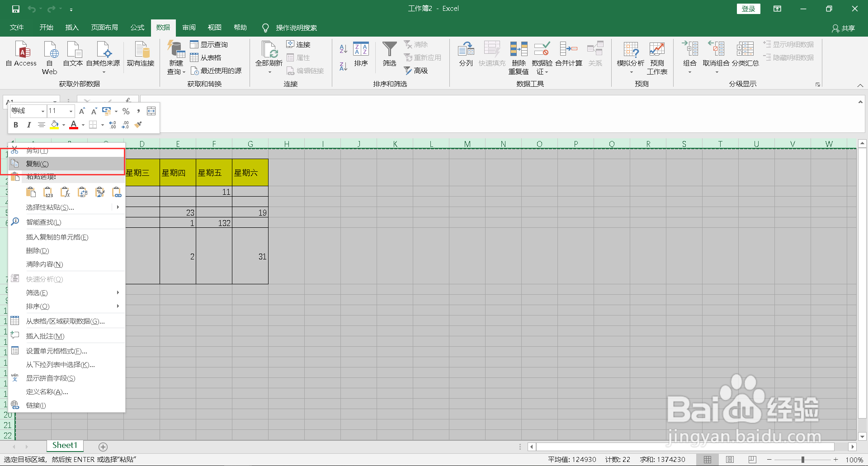868x466 pixels.
Task: Click Paste Link paste option icon
Action: pos(117,193)
